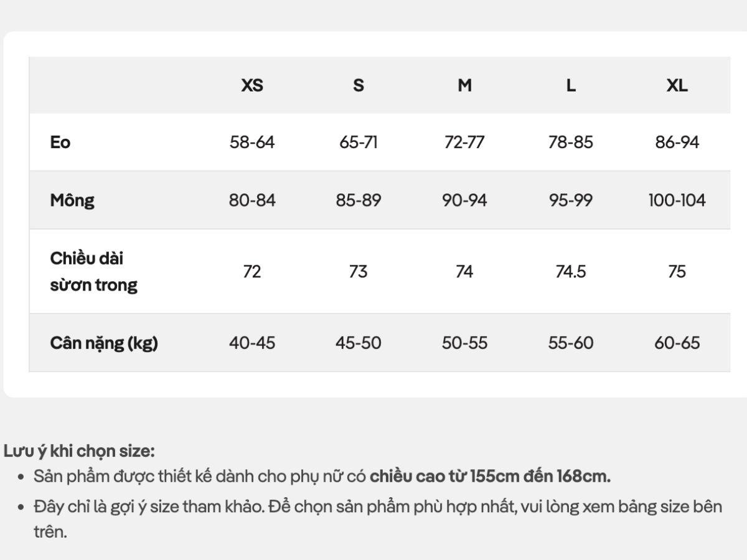Image resolution: width=747 pixels, height=560 pixels.
Task: Select the bold height range 155cm đến 168cm text
Action: pos(490,477)
